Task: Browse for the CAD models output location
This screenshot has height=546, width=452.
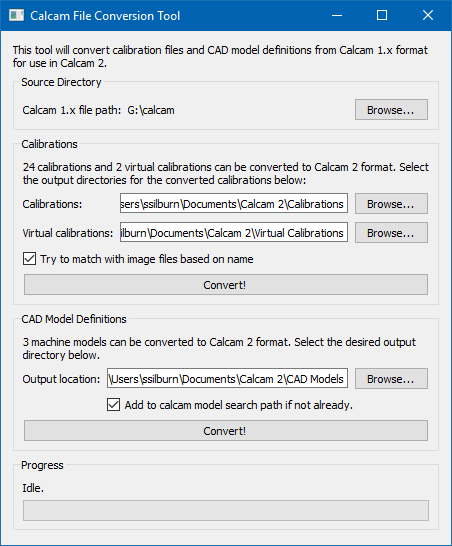Action: (391, 379)
